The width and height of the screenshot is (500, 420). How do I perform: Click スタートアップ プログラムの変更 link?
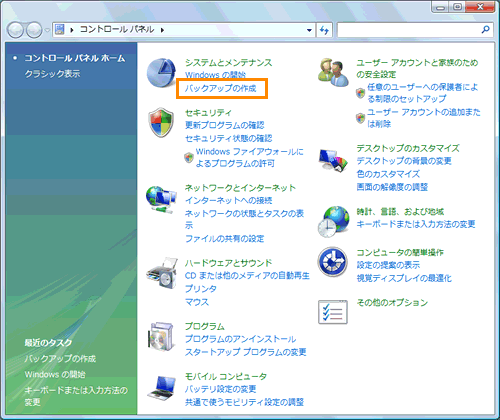(246, 352)
